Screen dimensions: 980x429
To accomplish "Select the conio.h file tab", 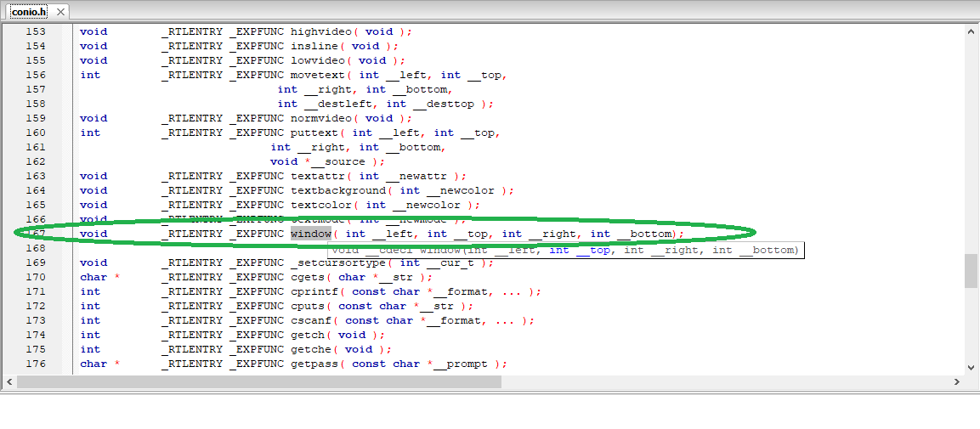I will pos(30,13).
